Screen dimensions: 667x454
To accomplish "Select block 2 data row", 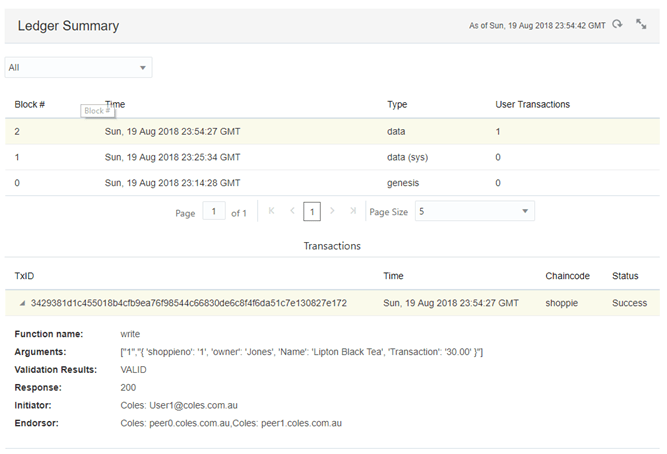I will click(330, 131).
